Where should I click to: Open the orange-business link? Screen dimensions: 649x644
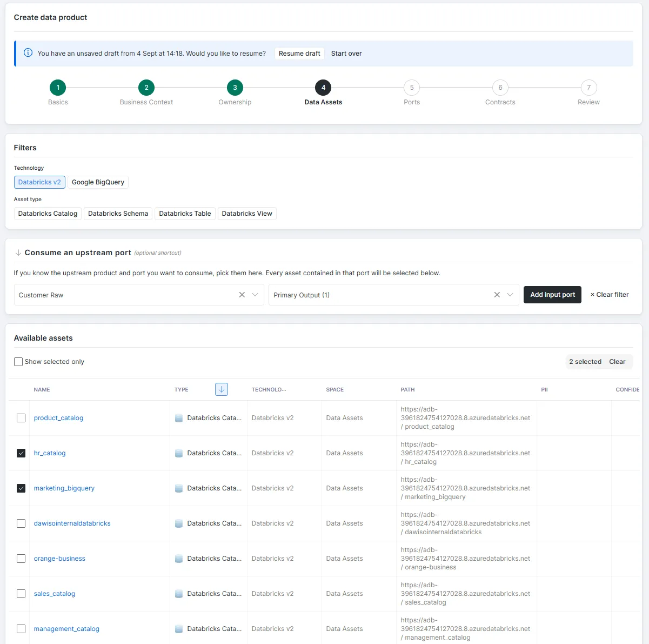(59, 559)
